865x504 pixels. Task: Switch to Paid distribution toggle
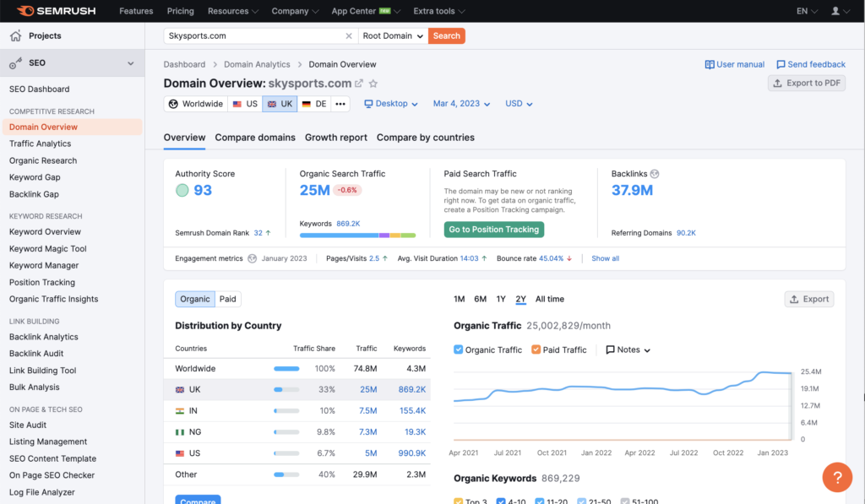click(228, 299)
